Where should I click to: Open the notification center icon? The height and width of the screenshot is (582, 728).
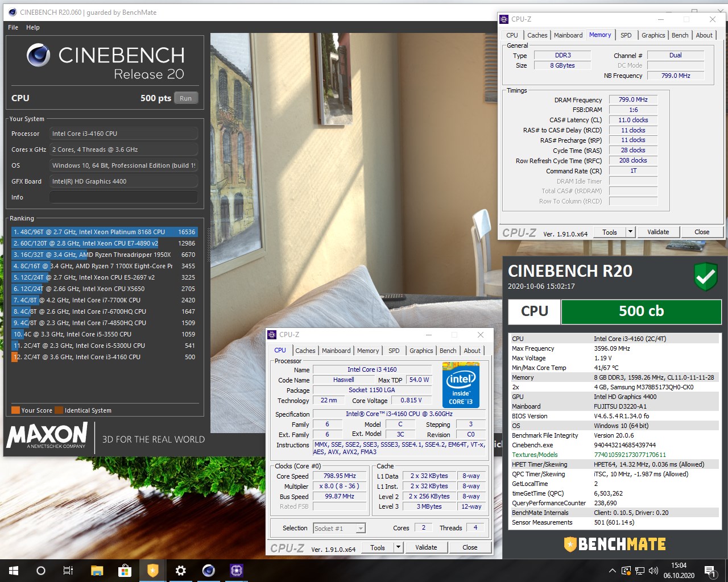coord(710,571)
